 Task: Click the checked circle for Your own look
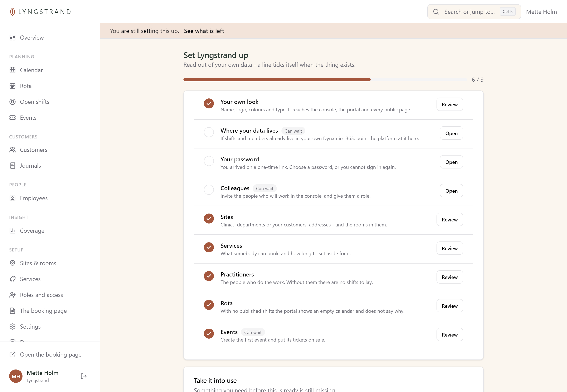click(x=209, y=104)
